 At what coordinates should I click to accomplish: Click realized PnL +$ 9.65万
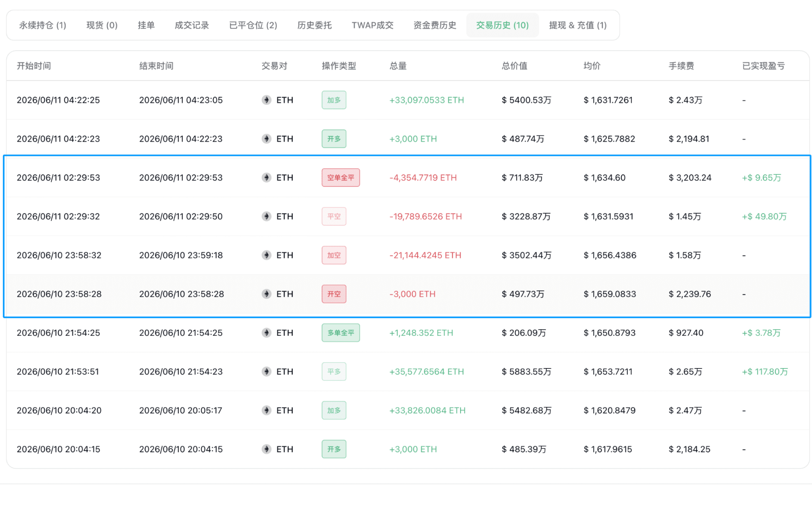pos(761,177)
